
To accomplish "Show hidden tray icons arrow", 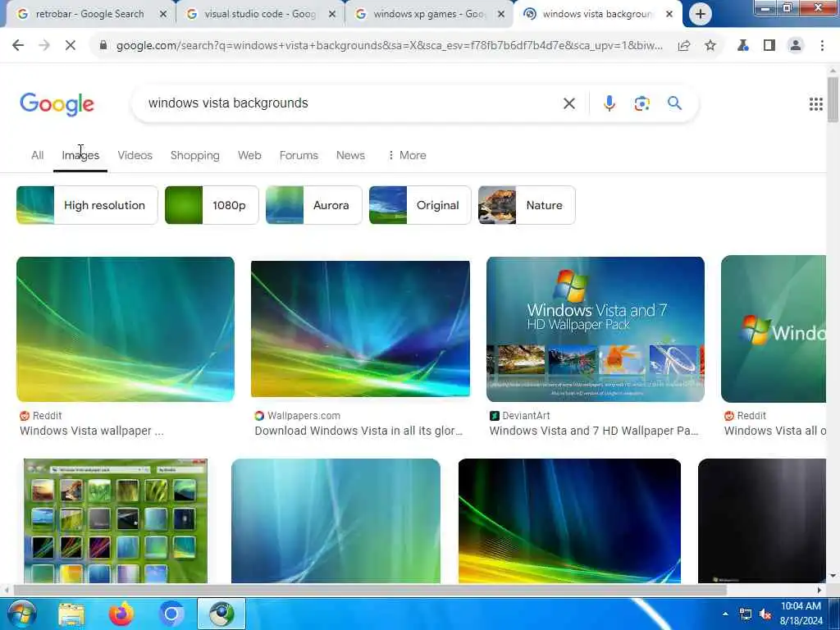I will pyautogui.click(x=725, y=614).
